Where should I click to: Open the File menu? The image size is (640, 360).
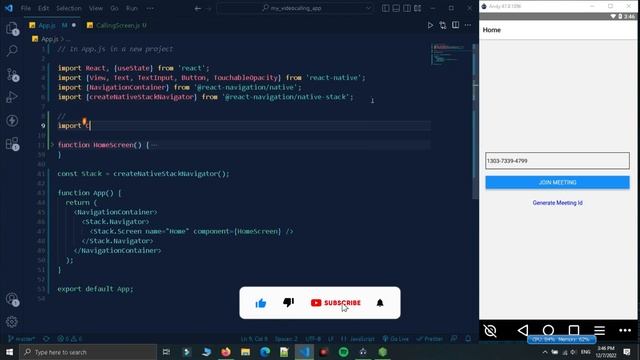click(x=26, y=8)
